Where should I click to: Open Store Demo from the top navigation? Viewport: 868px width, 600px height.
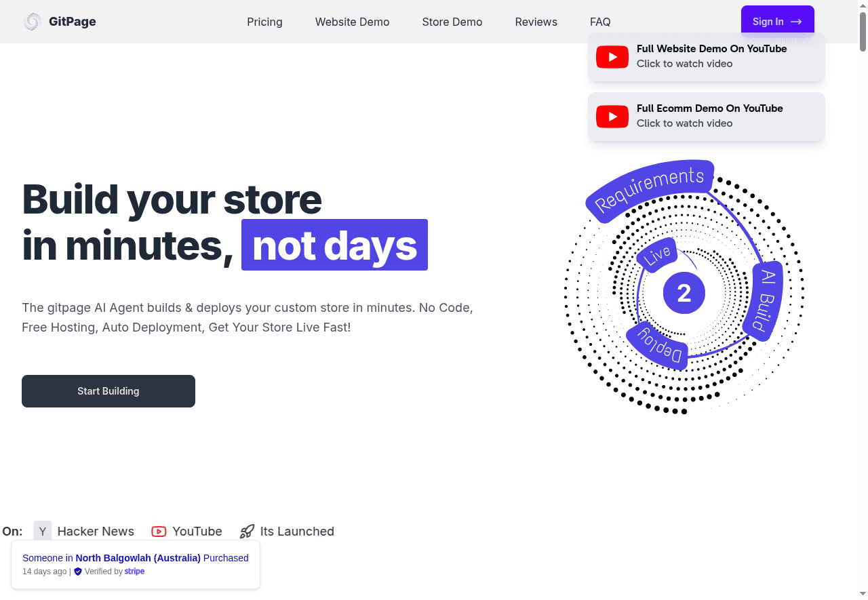[x=452, y=22]
